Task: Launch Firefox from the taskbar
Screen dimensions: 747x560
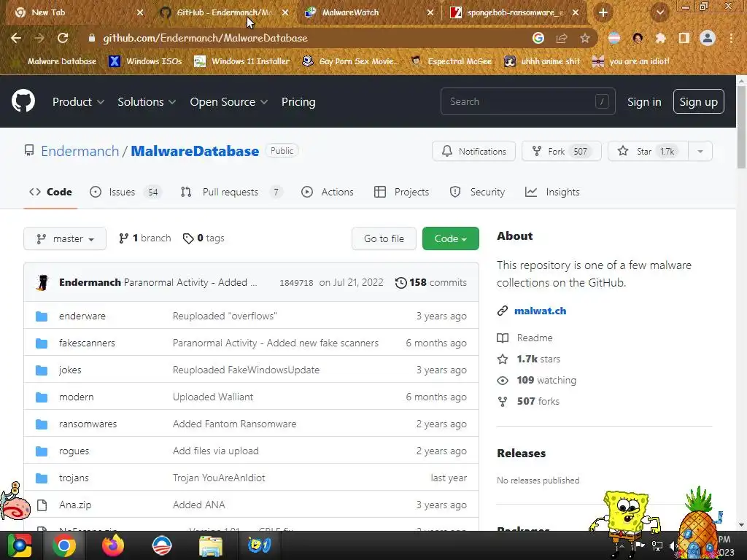Action: click(x=113, y=545)
